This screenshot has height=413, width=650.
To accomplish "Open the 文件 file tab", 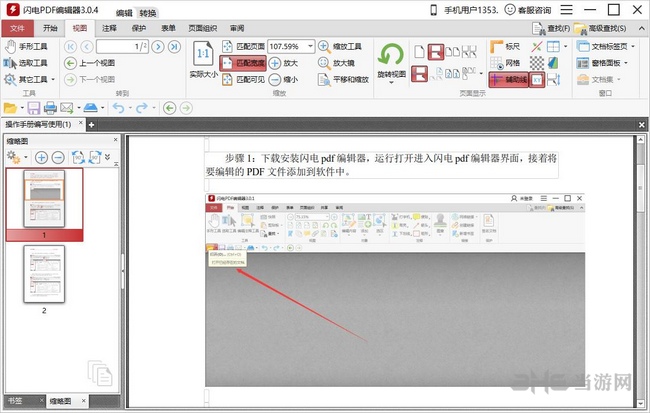I will point(17,28).
